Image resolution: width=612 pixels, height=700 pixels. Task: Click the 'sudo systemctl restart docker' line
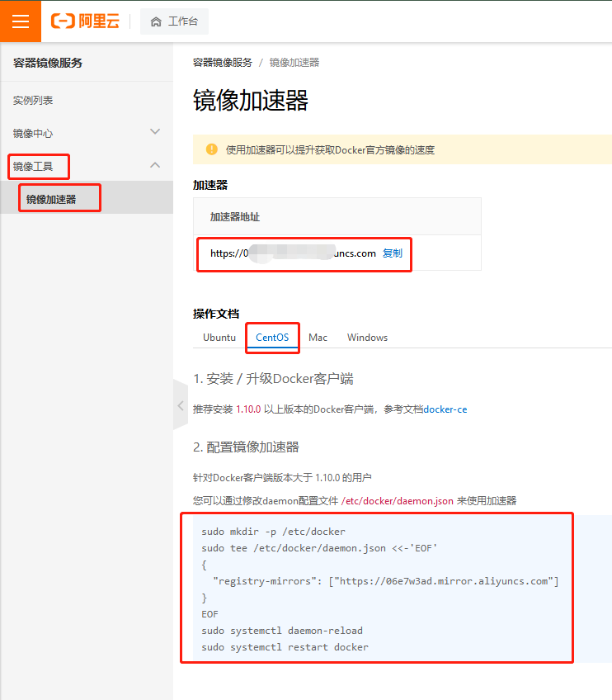pyautogui.click(x=285, y=647)
